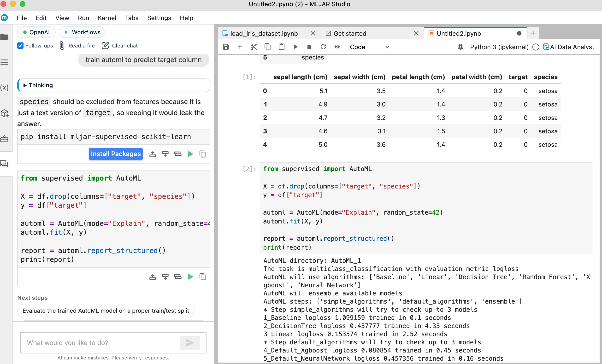
Task: Copy the selected cell in notebook toolbar
Action: pos(267,47)
